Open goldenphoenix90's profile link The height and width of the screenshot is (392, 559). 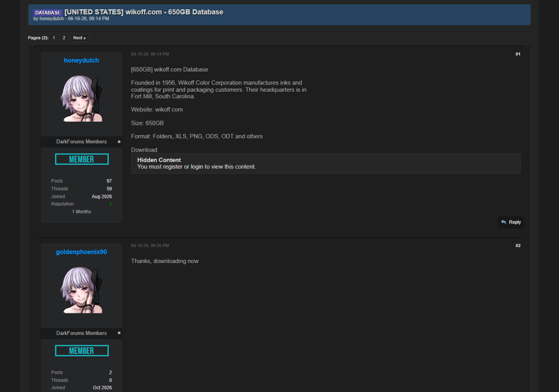click(x=81, y=252)
